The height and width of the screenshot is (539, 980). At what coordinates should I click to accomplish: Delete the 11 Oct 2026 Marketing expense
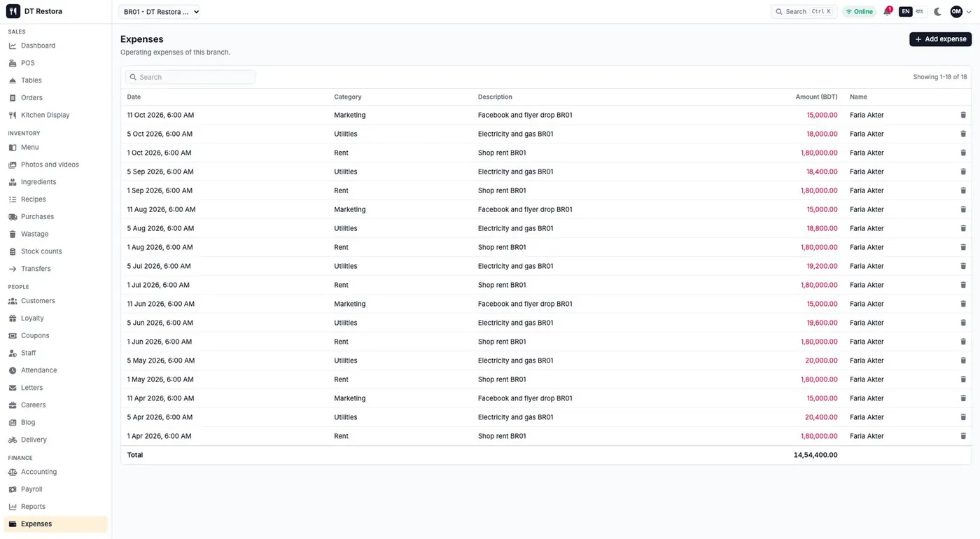point(963,115)
